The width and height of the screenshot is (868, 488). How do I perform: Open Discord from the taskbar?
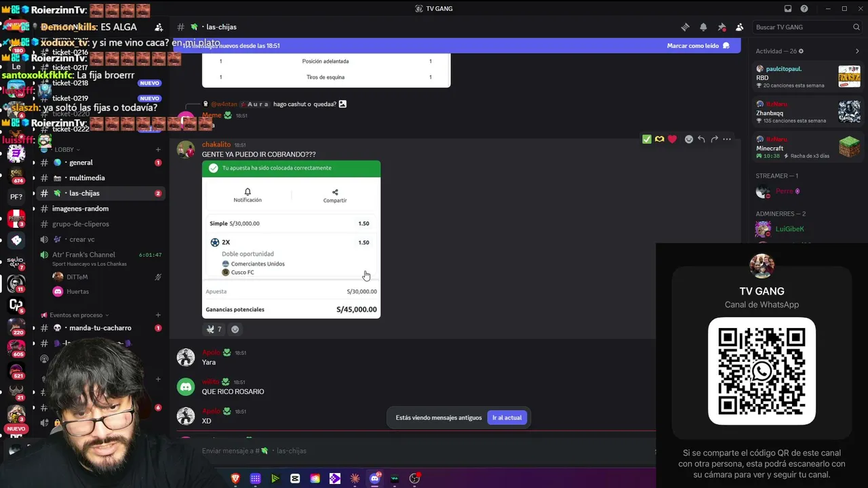[374, 479]
